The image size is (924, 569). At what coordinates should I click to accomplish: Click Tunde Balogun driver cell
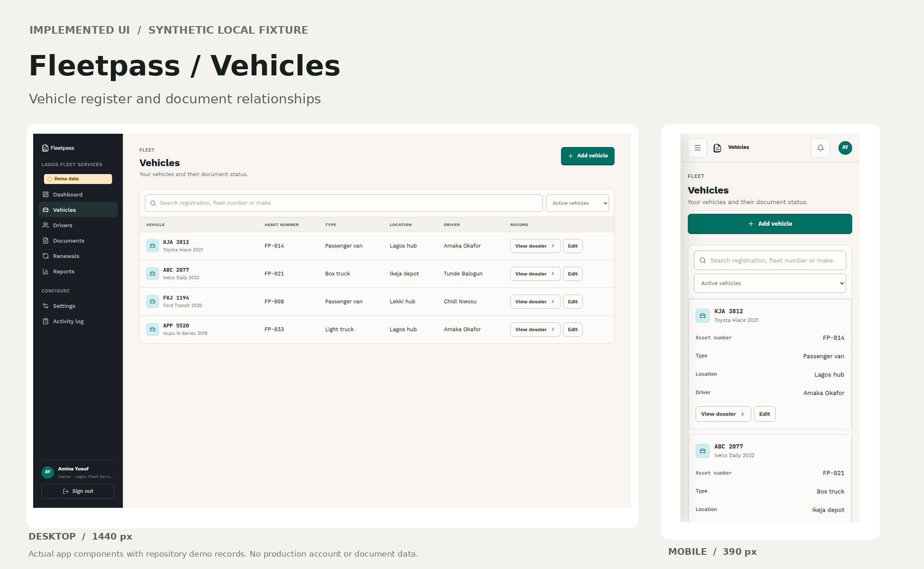[463, 274]
